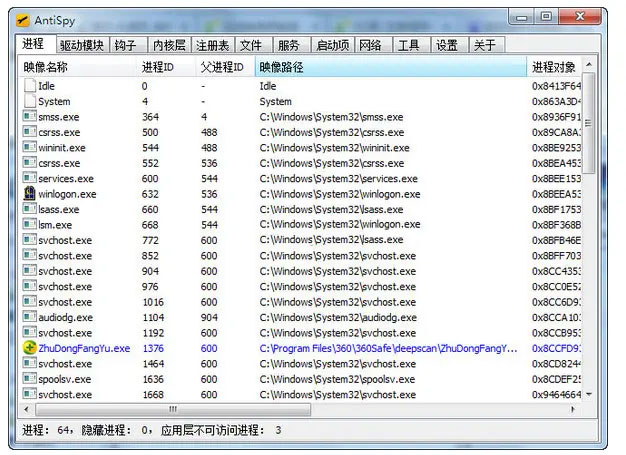Switch to the 进程 tab
626x455 pixels.
(35, 44)
